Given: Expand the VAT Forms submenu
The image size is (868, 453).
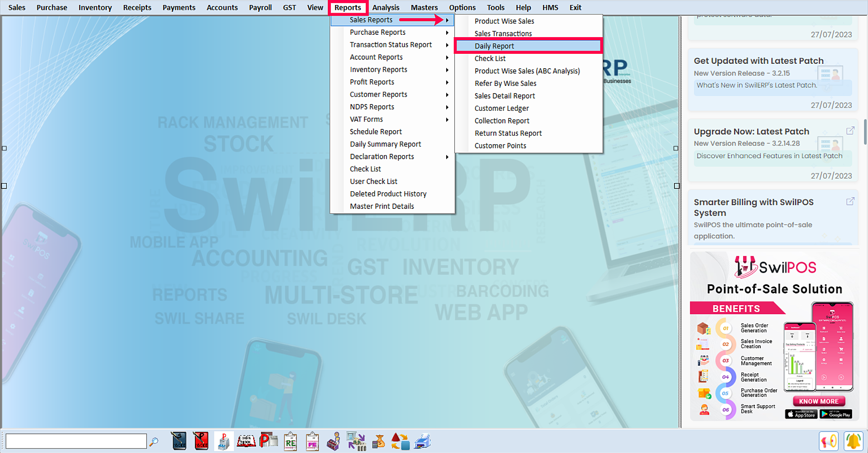Looking at the screenshot, I should pyautogui.click(x=392, y=119).
